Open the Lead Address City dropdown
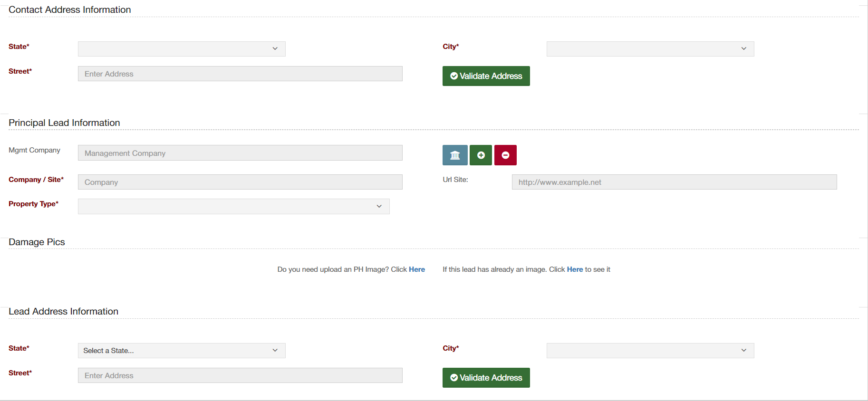The width and height of the screenshot is (868, 401). [650, 351]
